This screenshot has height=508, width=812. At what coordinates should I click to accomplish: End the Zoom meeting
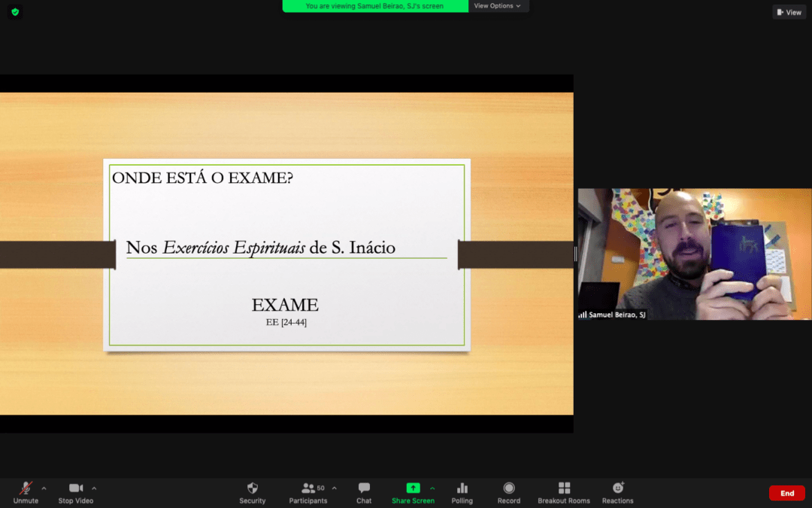pyautogui.click(x=787, y=493)
